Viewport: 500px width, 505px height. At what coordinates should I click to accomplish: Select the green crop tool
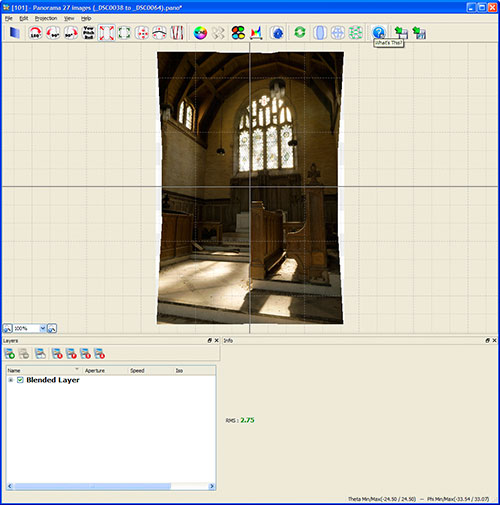(x=124, y=33)
